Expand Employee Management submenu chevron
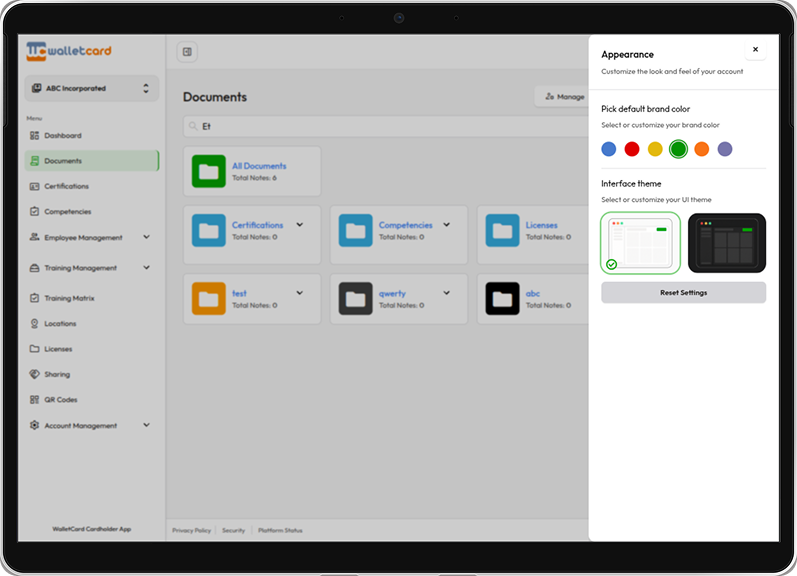The height and width of the screenshot is (576, 797). click(x=146, y=237)
